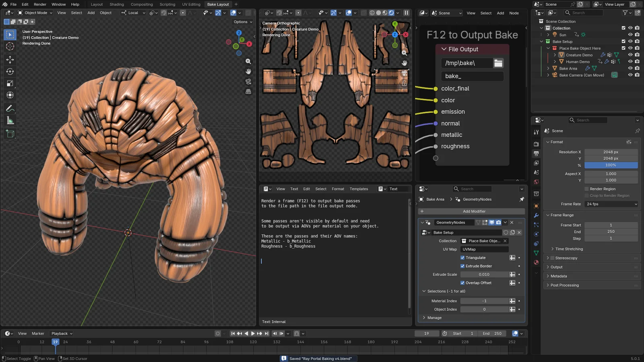Pin the Bake Area properties panel
Screen dimensions: 644x362
tap(522, 199)
